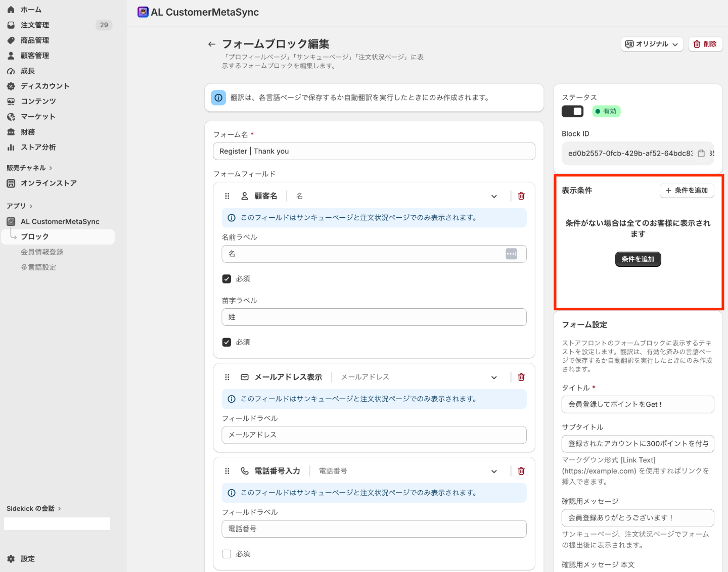The image size is (728, 572).
Task: Click the 商品管理 tag icon
Action: 11,40
